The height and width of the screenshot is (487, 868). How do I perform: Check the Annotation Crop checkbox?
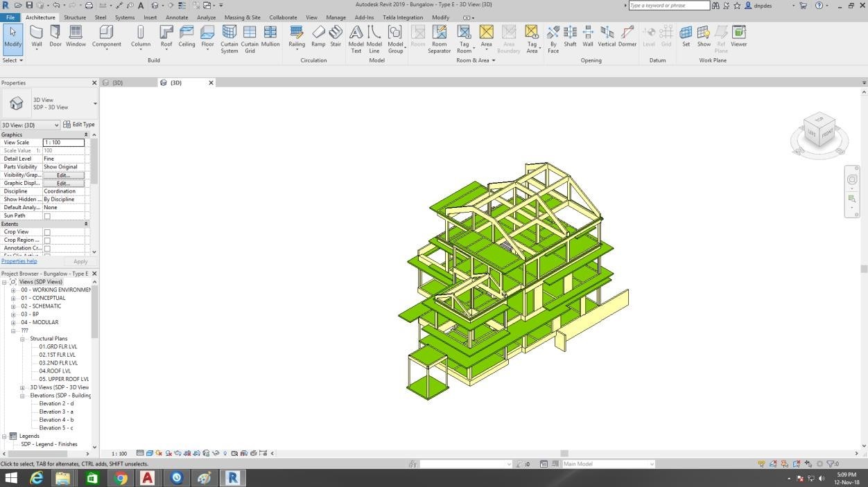(47, 248)
